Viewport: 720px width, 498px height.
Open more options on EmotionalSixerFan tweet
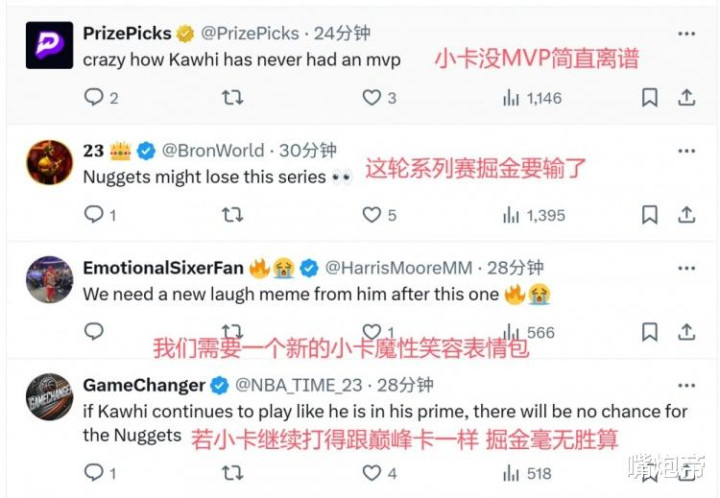(686, 268)
